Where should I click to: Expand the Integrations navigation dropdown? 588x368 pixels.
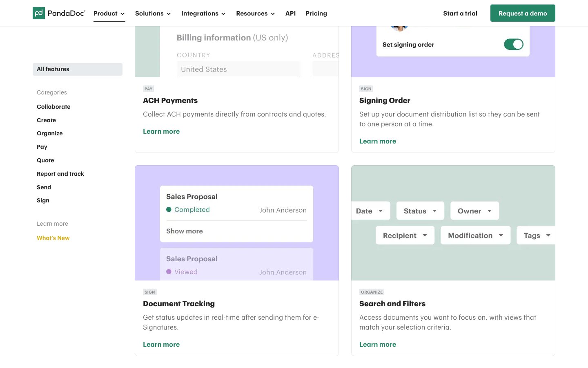(203, 13)
